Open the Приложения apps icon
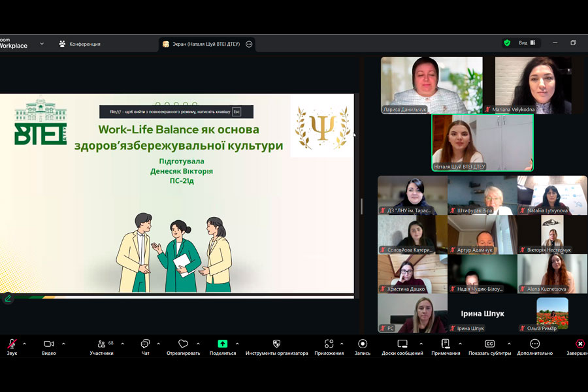This screenshot has width=588, height=392. [329, 344]
